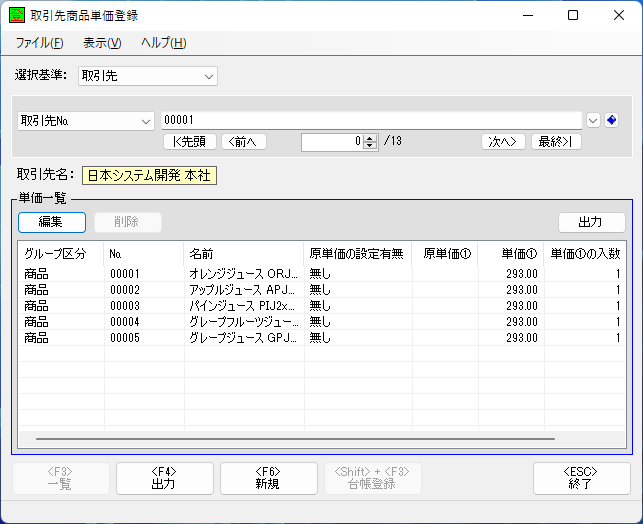Open the 表示 menu
Viewport: 643px width, 524px height.
(101, 43)
